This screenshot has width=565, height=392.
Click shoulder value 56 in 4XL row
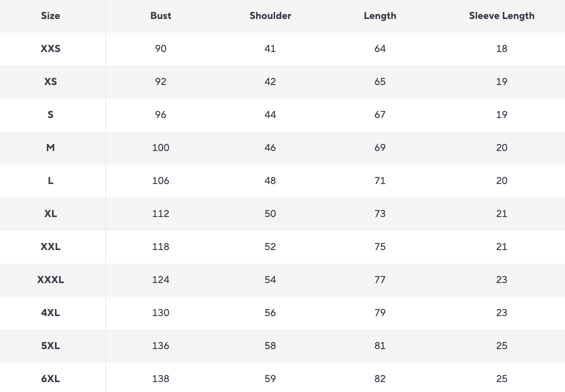270,313
